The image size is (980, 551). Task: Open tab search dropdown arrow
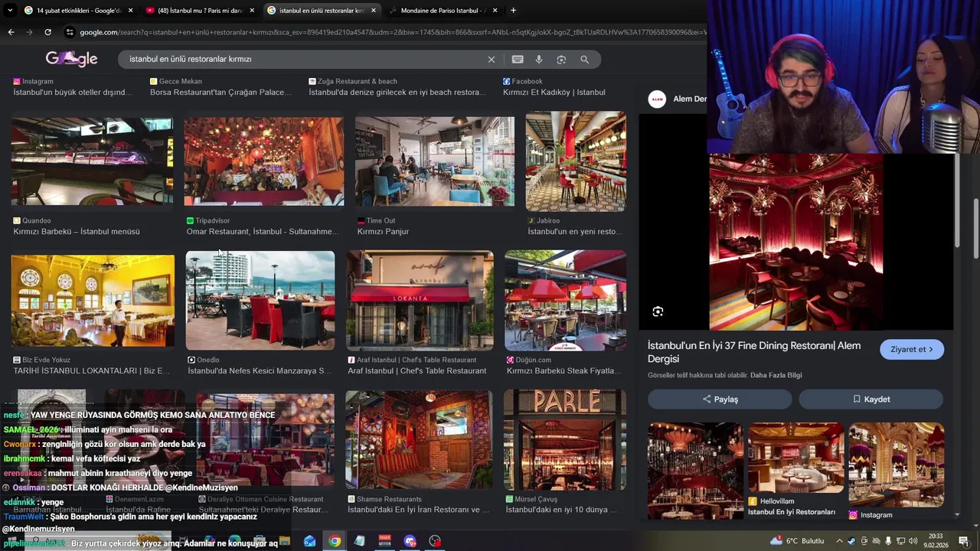point(9,11)
